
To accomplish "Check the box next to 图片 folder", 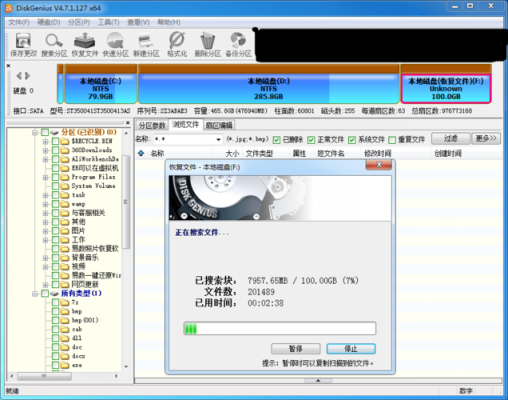I will click(56, 231).
